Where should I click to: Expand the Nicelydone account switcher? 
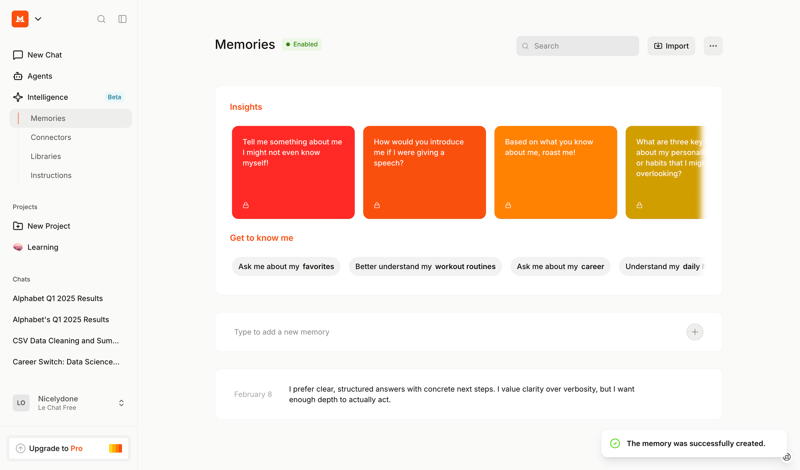click(122, 403)
